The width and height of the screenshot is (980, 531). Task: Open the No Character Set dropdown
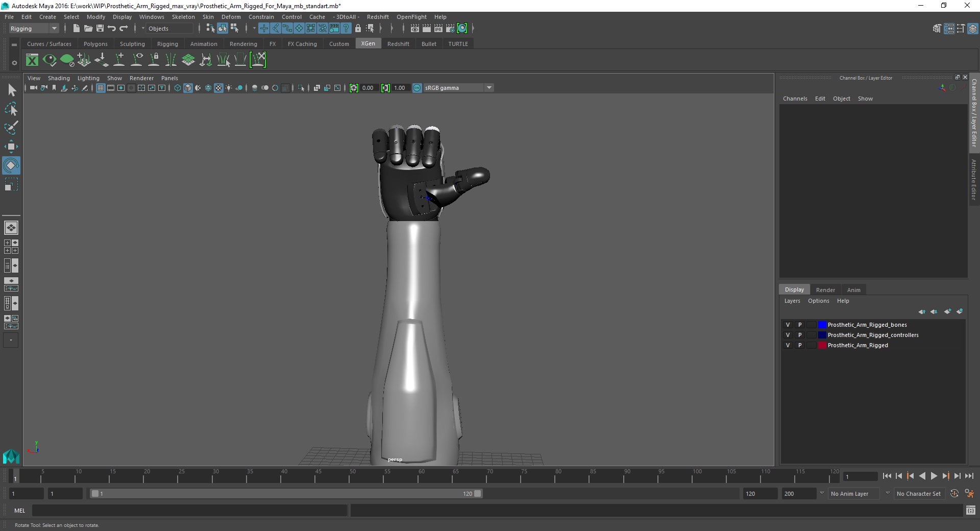[x=919, y=494]
